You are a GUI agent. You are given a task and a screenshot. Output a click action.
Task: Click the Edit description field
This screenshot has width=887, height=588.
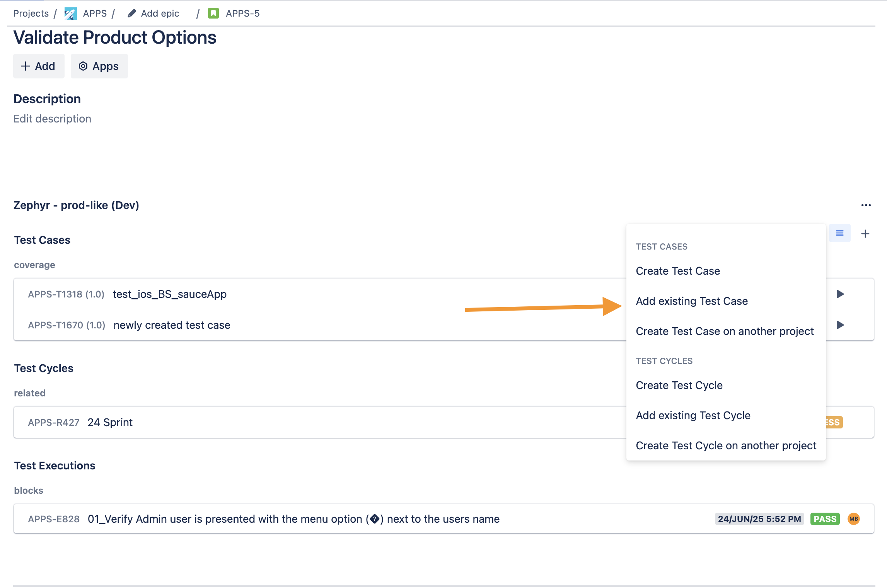52,119
